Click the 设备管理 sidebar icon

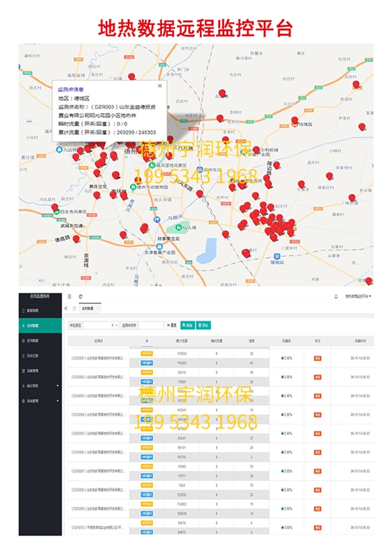coord(23,371)
